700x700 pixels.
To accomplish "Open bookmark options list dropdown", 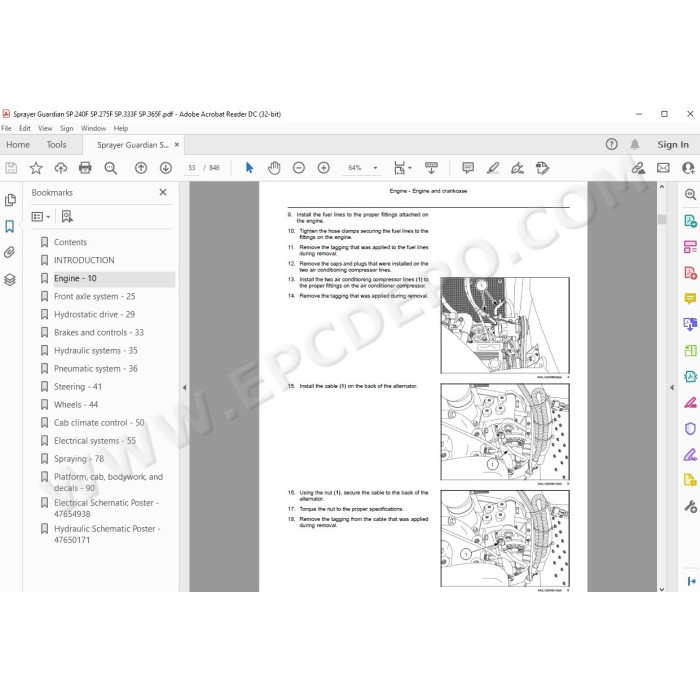I will 41,217.
